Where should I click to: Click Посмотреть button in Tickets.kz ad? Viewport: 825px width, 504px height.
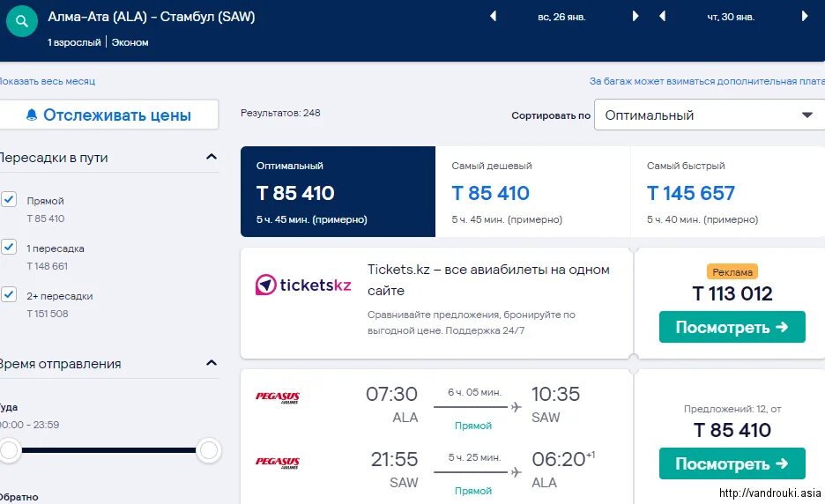(x=732, y=327)
